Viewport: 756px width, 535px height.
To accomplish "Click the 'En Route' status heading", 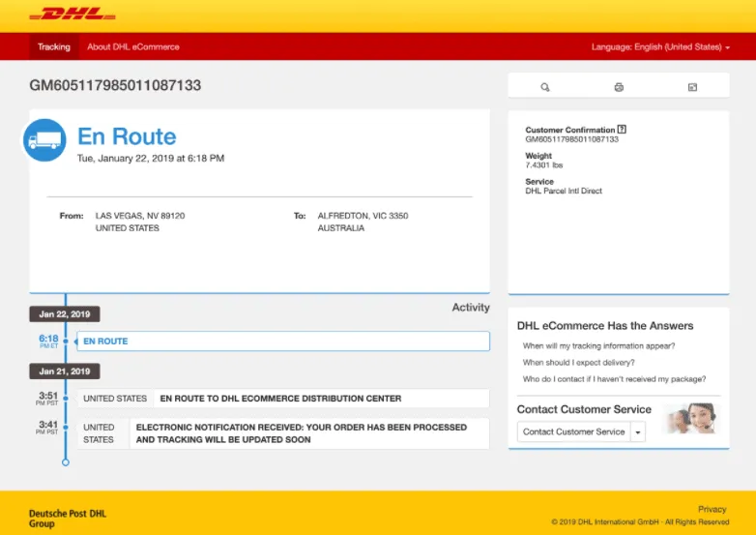I will pyautogui.click(x=127, y=136).
